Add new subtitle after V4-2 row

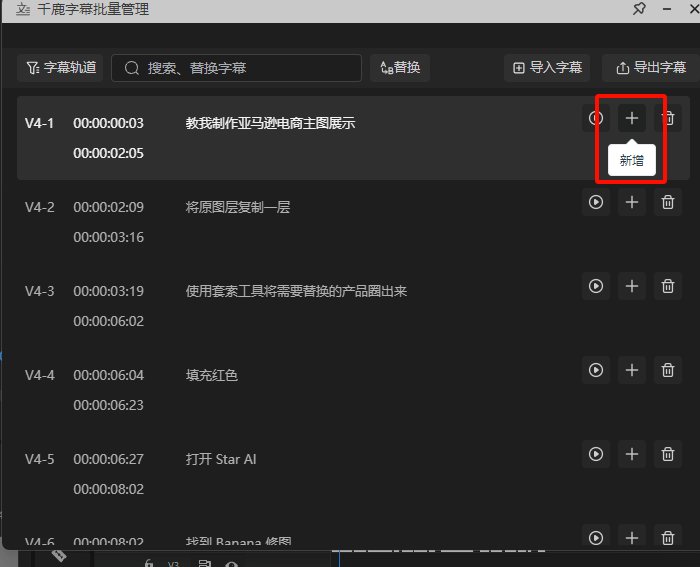point(632,202)
